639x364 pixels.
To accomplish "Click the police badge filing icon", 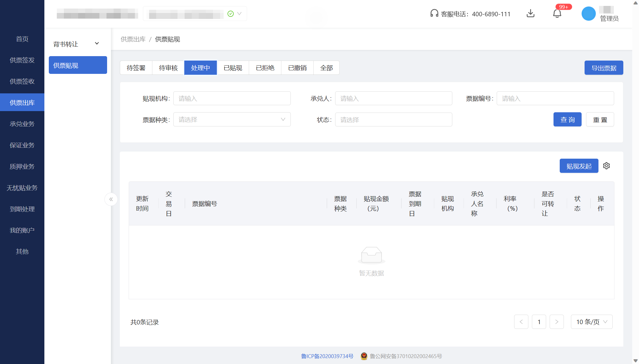I will (x=364, y=356).
